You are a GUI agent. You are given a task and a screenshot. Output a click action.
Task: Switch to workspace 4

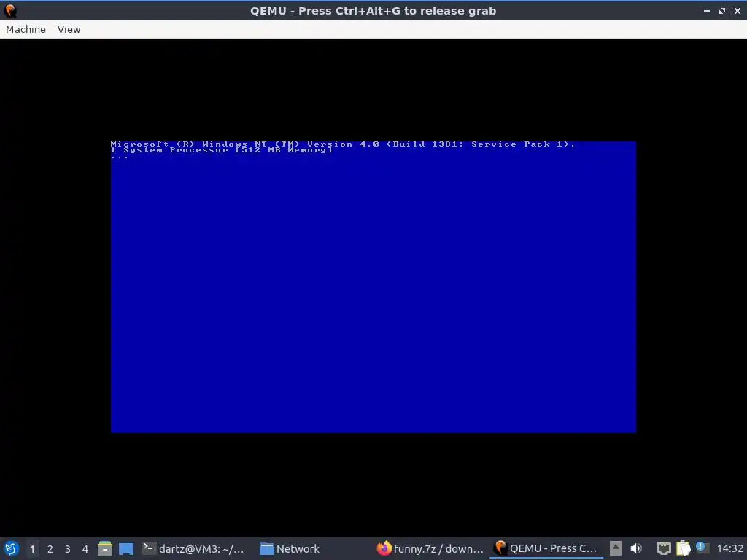point(85,549)
